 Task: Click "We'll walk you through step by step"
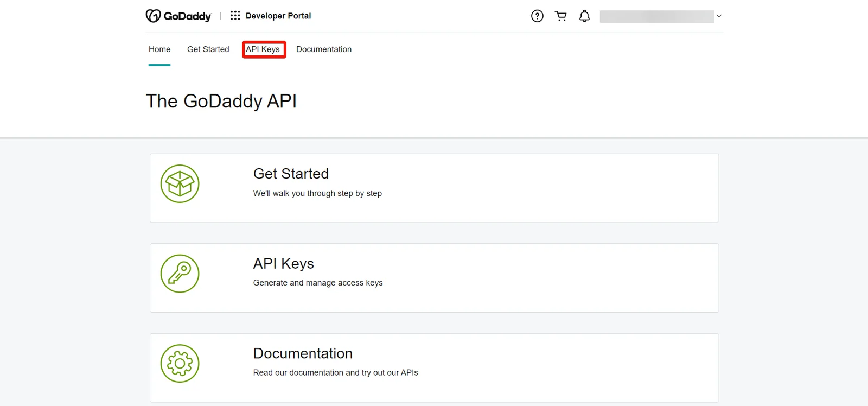tap(317, 193)
